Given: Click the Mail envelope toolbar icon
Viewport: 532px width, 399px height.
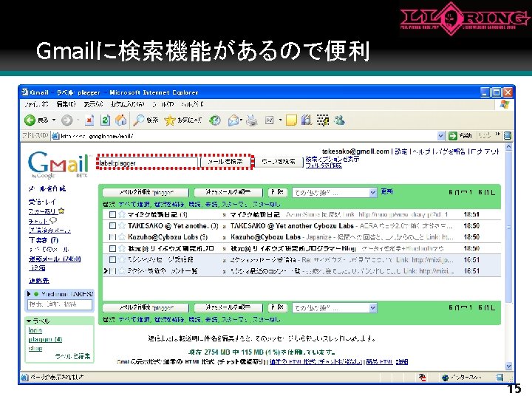Looking at the screenshot, I should (233, 120).
